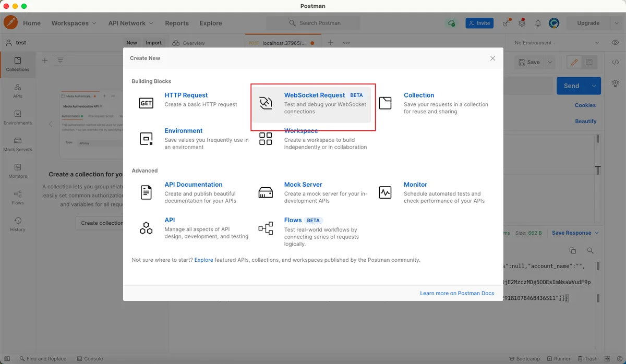Click the Mock Server icon in dialog
The image size is (626, 364).
coord(266,192)
